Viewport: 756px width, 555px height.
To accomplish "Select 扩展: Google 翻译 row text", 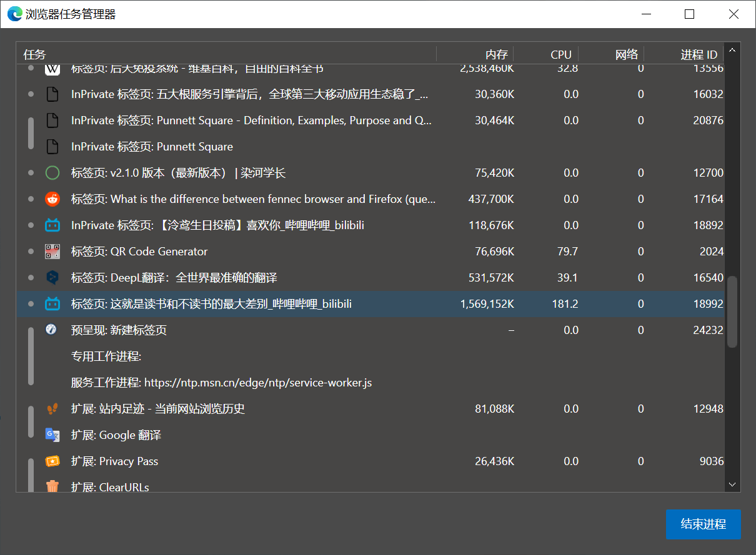I will tap(116, 435).
